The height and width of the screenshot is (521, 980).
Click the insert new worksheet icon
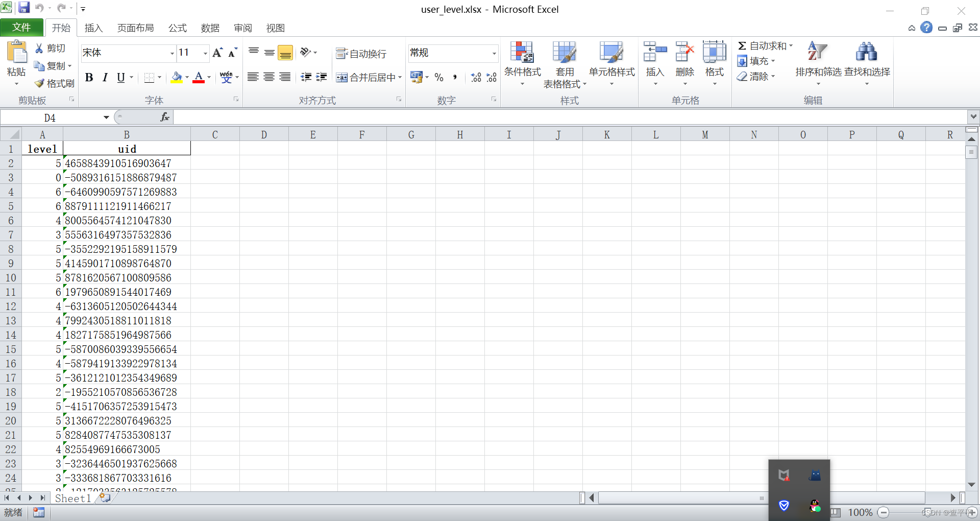(x=105, y=498)
